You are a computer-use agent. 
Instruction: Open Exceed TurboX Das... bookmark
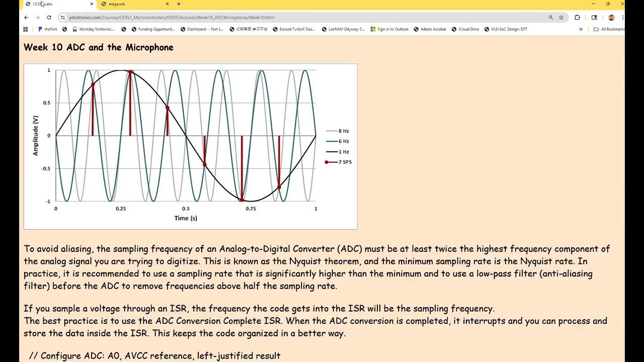click(x=294, y=29)
